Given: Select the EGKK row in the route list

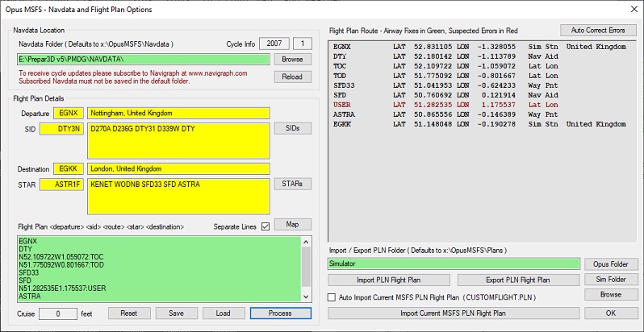Looking at the screenshot, I should point(479,124).
